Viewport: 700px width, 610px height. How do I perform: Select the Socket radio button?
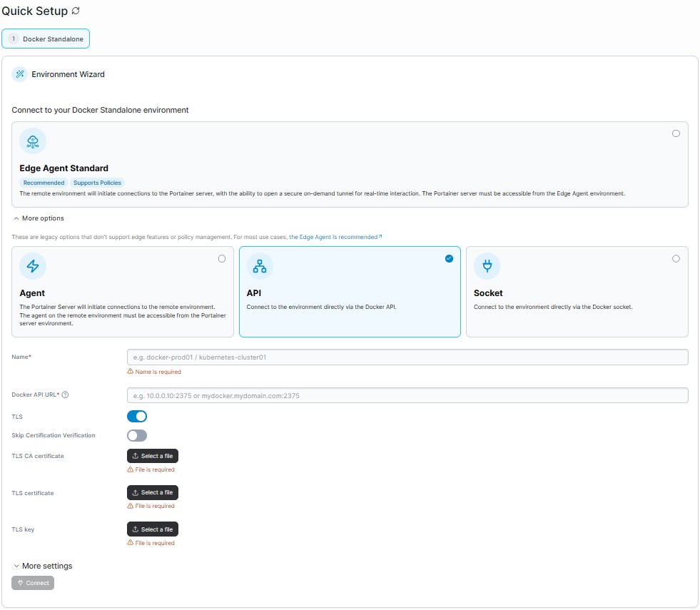(676, 259)
